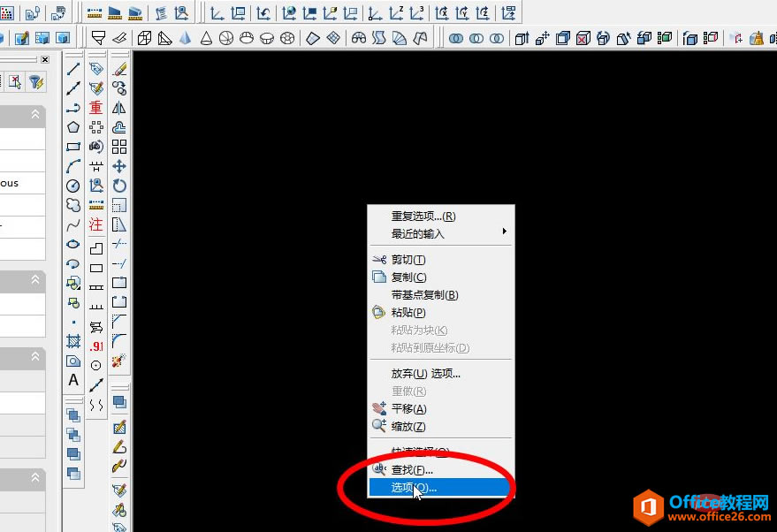Close the properties palette with X

click(x=45, y=59)
